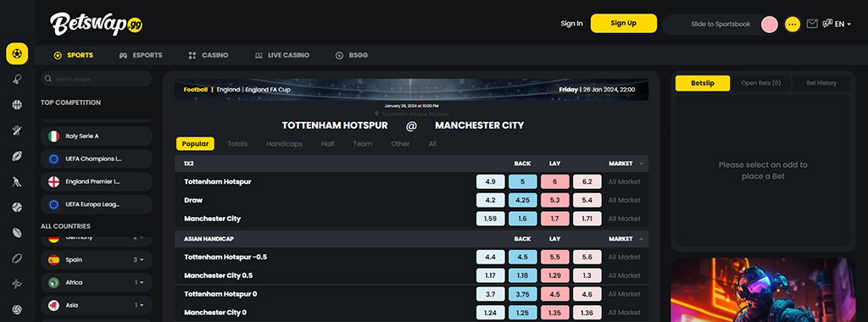Viewport: 868px width, 322px height.
Task: Open the neon cyberpunk promo banner
Action: 763,290
